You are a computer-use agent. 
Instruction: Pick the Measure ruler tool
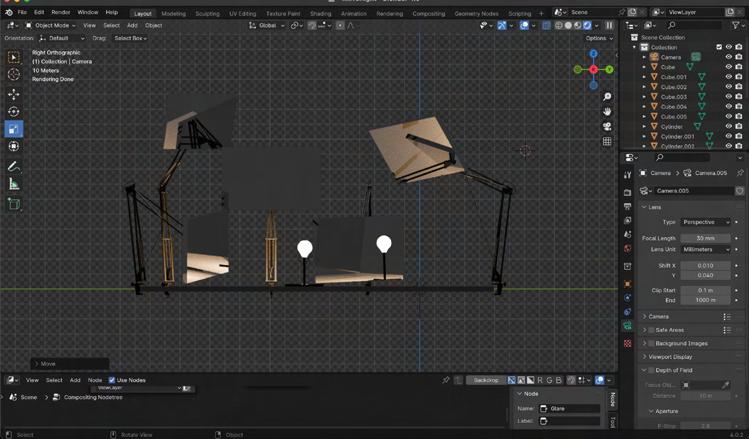tap(14, 184)
